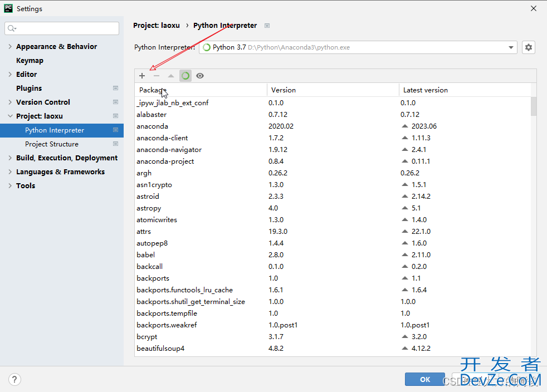
Task: Select the anaconda-project package row
Action: click(333, 161)
